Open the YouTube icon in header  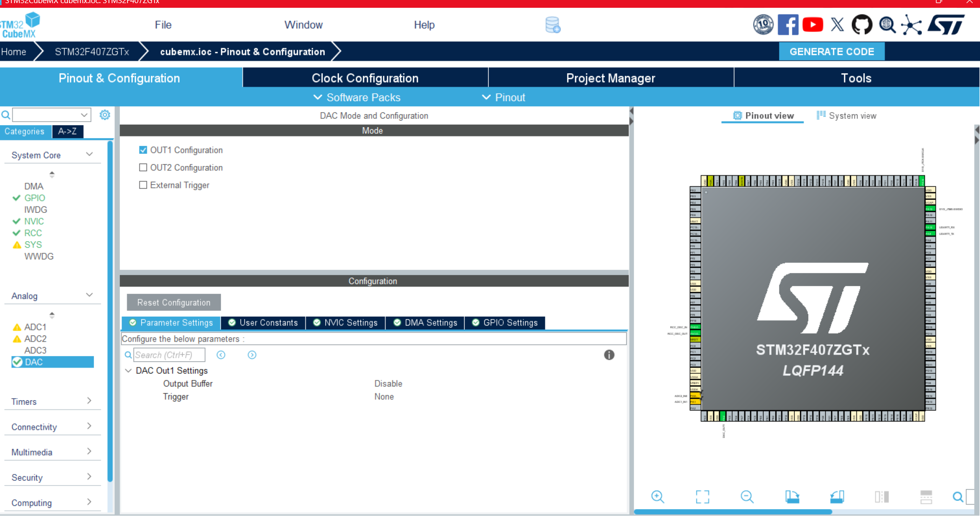click(813, 24)
